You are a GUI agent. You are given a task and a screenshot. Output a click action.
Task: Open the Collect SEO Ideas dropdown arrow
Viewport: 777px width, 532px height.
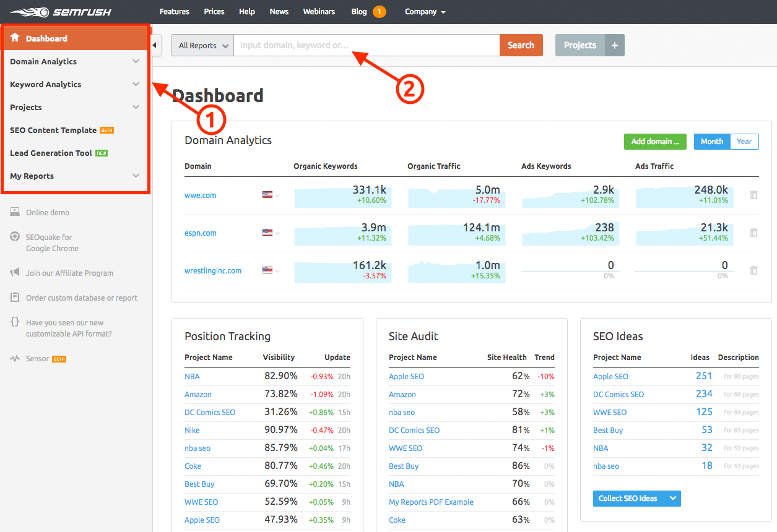[x=673, y=499]
